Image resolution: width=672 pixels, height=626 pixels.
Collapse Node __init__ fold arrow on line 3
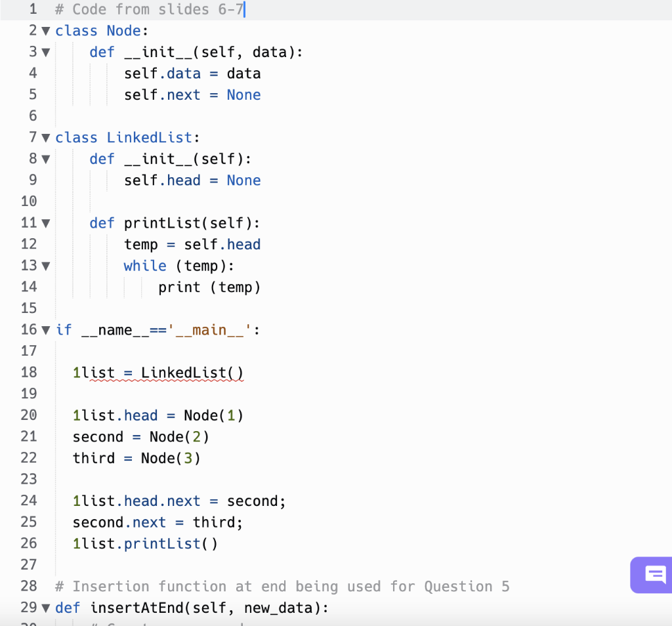pyautogui.click(x=46, y=52)
